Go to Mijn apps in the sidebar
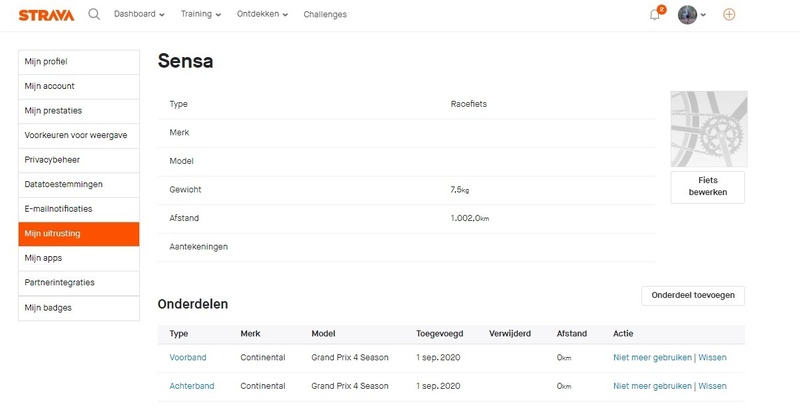Viewport: 800px width, 420px height. coord(79,258)
